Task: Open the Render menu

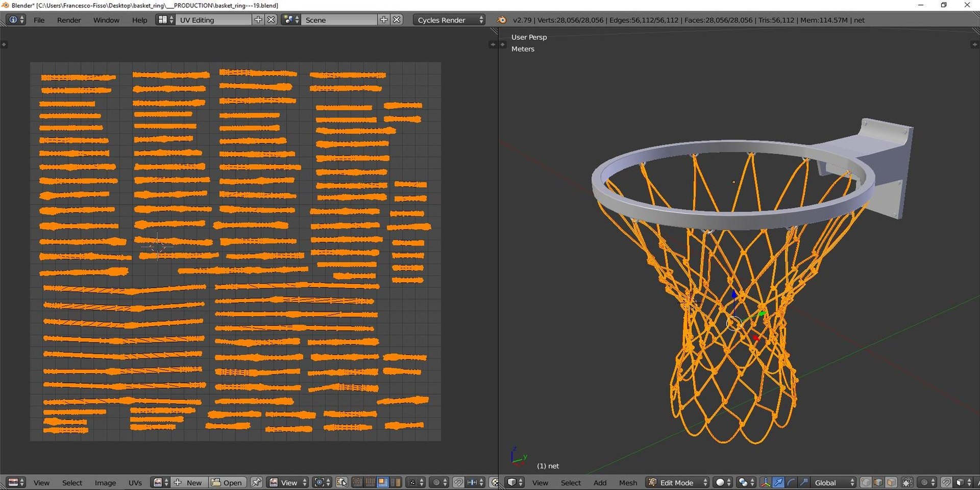Action: click(x=69, y=20)
